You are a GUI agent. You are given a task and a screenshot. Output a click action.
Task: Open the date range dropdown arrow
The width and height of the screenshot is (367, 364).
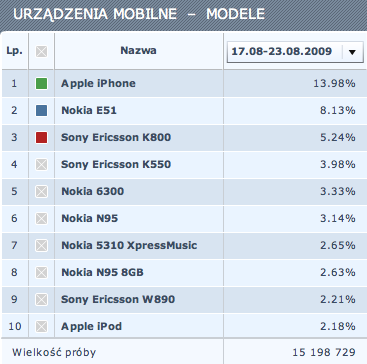coord(352,52)
